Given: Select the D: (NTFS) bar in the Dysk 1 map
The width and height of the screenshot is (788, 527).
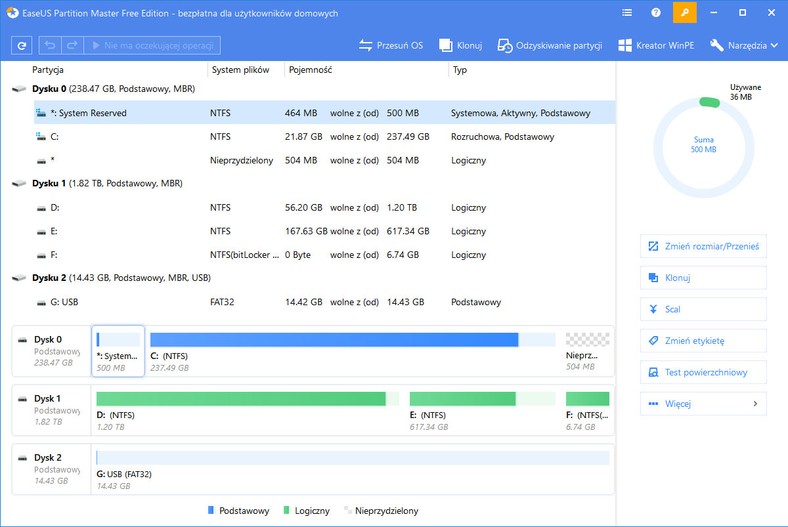Looking at the screenshot, I should coord(247,399).
